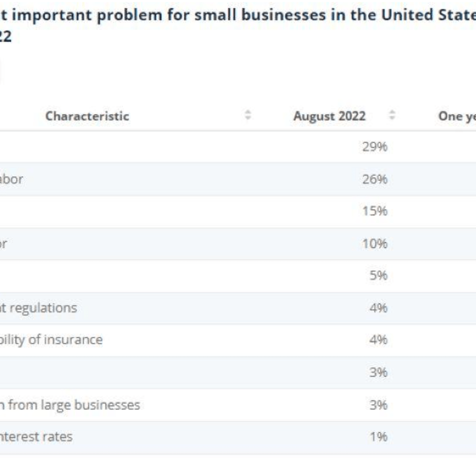Viewport: 476px width, 467px height.
Task: Click the sort arrows beside Characteristic header
Action: tap(248, 116)
